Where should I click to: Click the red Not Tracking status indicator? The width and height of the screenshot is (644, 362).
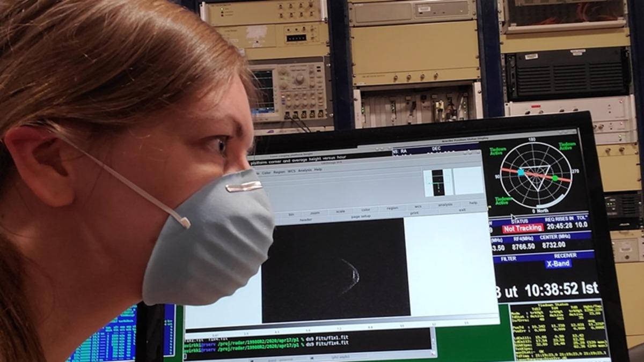[523, 228]
